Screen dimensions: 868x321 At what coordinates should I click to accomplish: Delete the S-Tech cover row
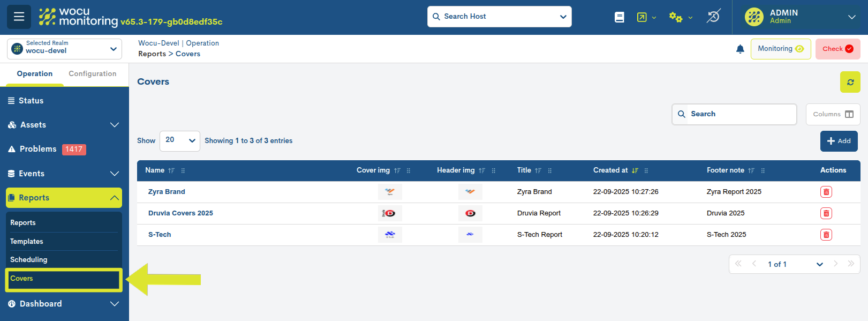click(x=826, y=235)
